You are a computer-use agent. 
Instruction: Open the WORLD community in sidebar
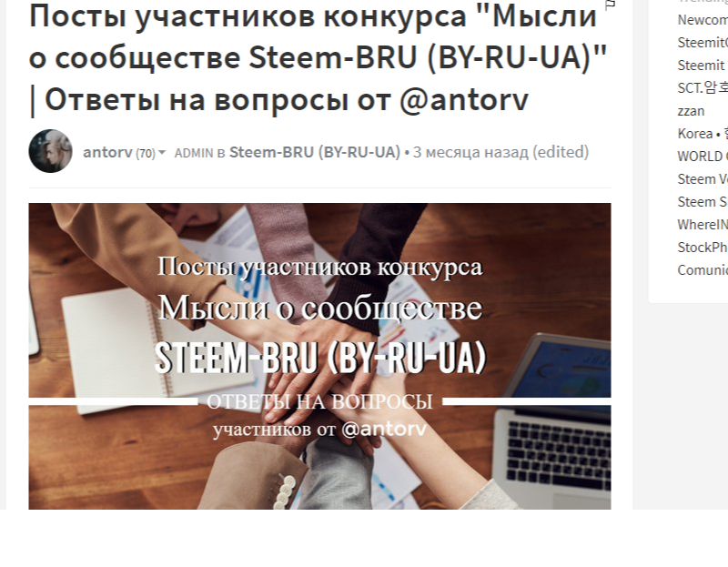click(x=703, y=157)
